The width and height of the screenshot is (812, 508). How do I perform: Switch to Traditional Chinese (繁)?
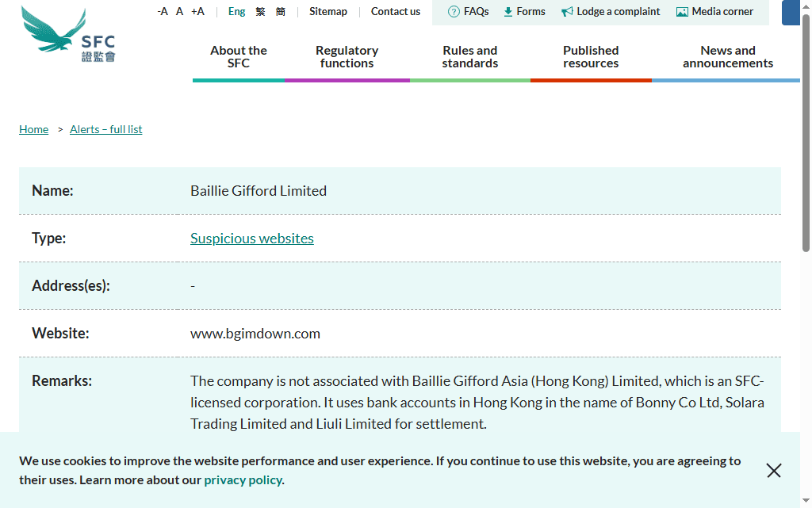click(260, 11)
